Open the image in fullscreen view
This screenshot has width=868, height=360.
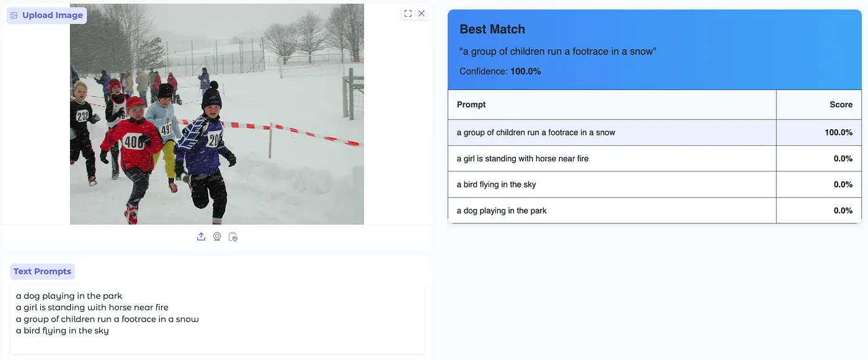pos(408,13)
